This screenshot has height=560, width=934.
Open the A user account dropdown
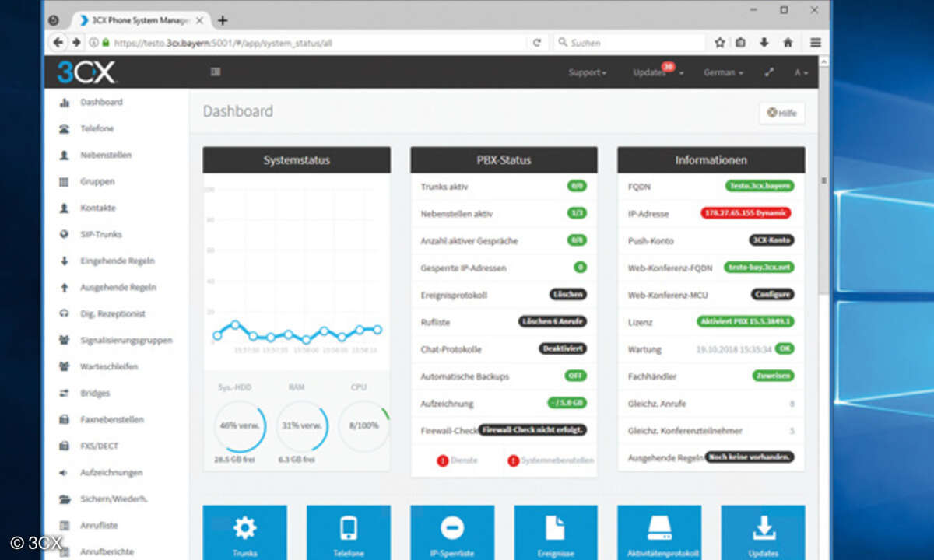coord(801,72)
